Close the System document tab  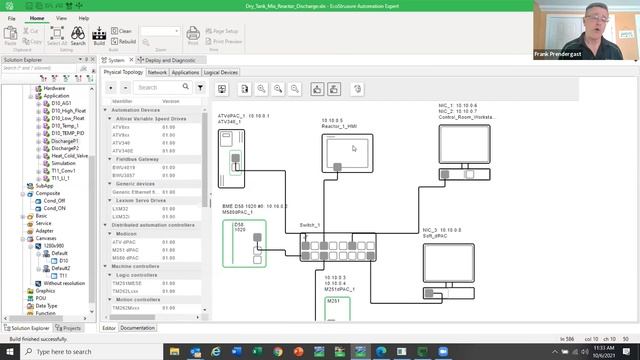pyautogui.click(x=131, y=60)
